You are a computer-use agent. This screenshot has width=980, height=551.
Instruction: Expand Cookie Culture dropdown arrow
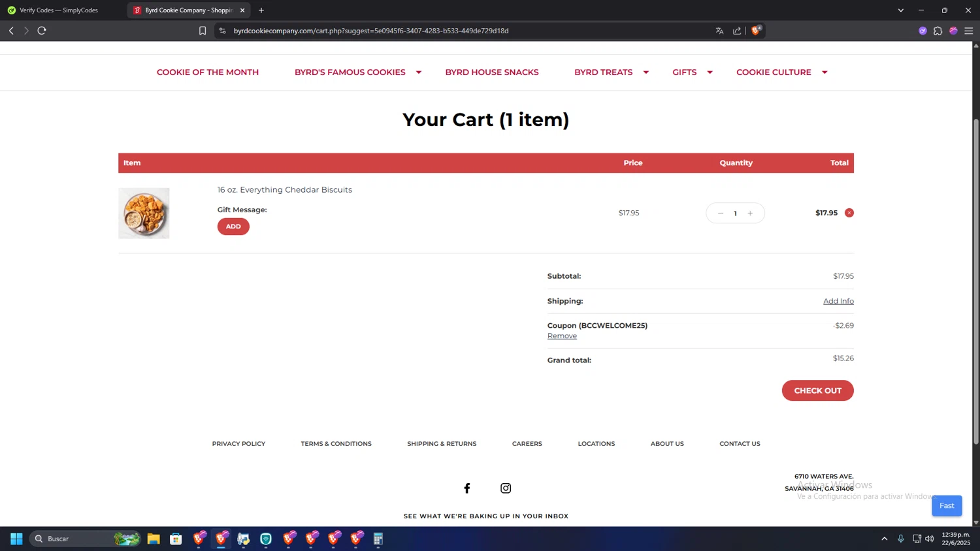click(x=825, y=72)
